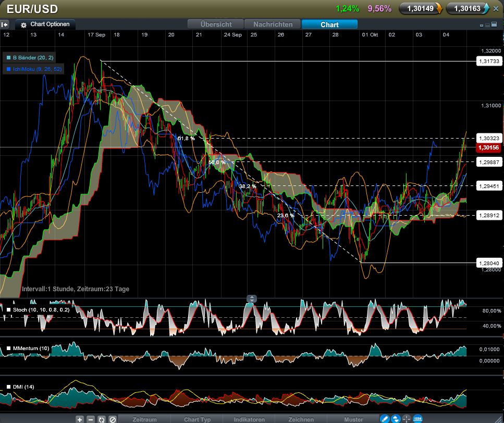Collapse panel with the arrow-to-bar icon
Viewport: 504px width, 423px height.
pyautogui.click(x=5, y=24)
